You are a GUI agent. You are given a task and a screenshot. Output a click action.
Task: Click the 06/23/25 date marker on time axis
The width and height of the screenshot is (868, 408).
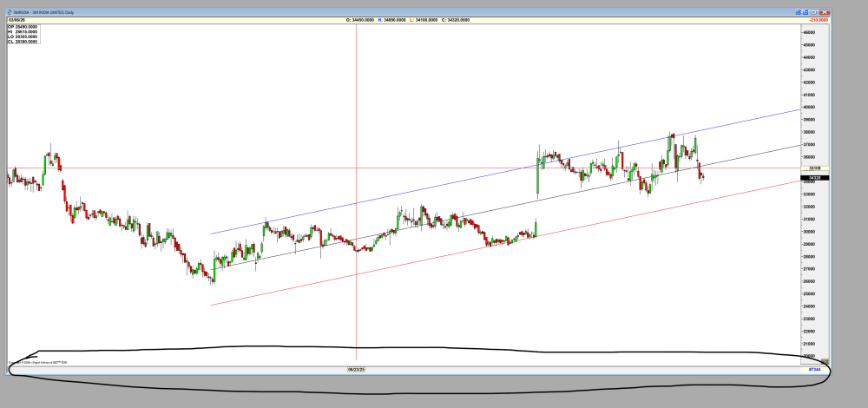(x=356, y=370)
